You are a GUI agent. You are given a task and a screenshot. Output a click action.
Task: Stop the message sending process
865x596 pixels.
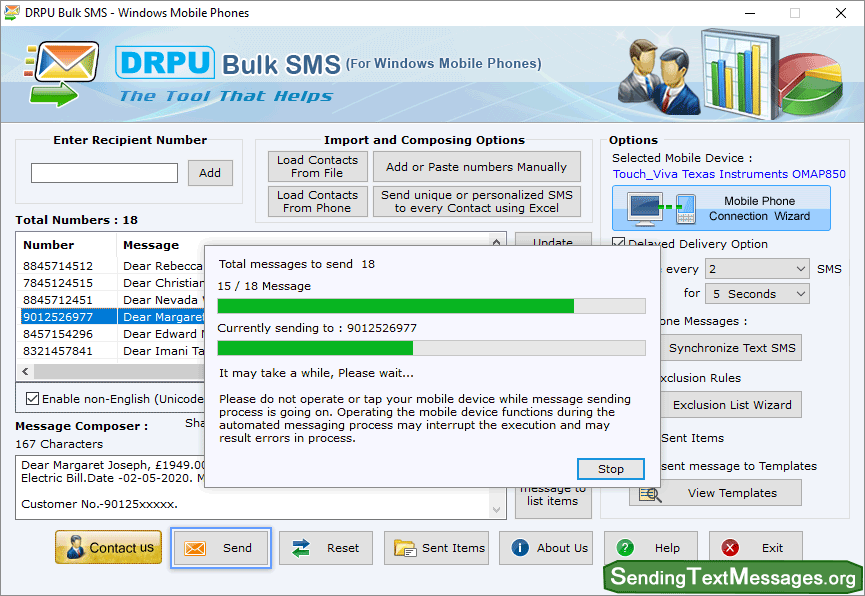610,469
